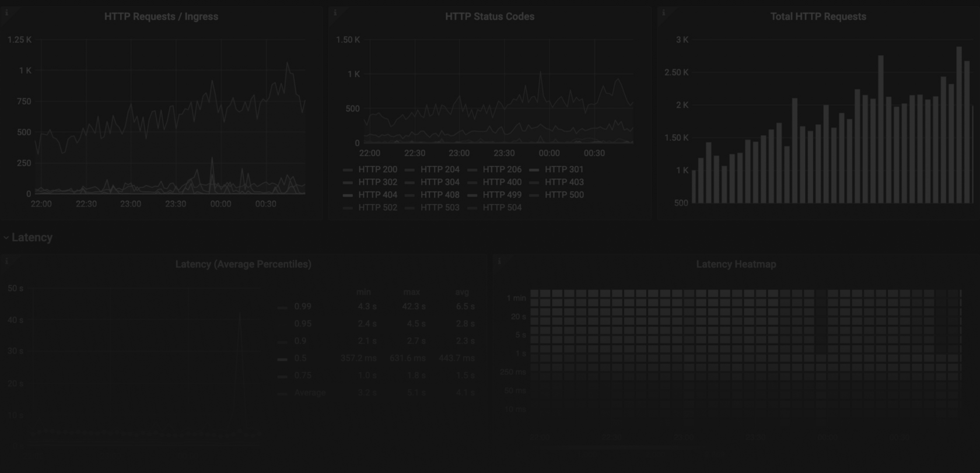Open info icon on HTTP Status Codes panel

click(335, 12)
